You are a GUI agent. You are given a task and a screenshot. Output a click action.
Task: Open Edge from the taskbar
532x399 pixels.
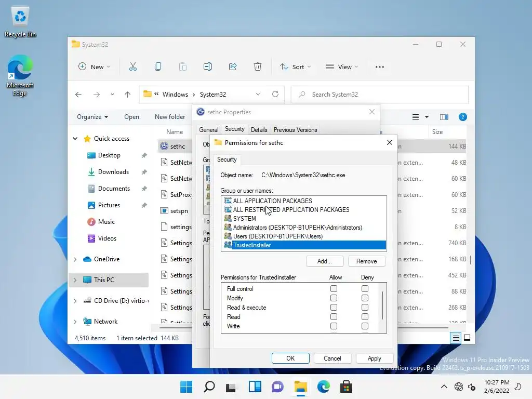[x=323, y=387]
